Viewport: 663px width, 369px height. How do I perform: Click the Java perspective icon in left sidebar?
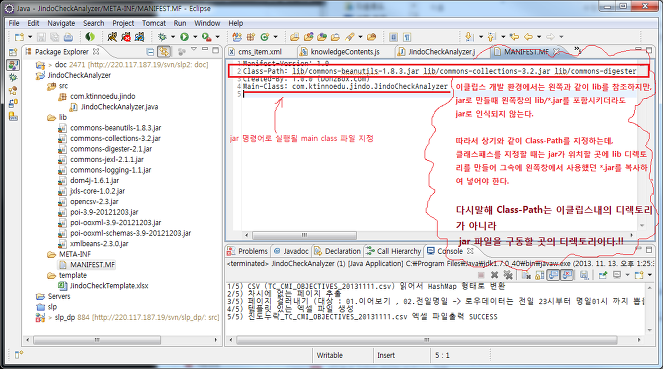[x=13, y=65]
